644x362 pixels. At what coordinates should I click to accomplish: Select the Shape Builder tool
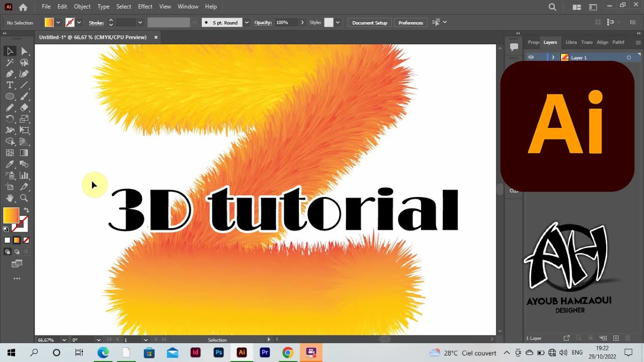click(10, 142)
